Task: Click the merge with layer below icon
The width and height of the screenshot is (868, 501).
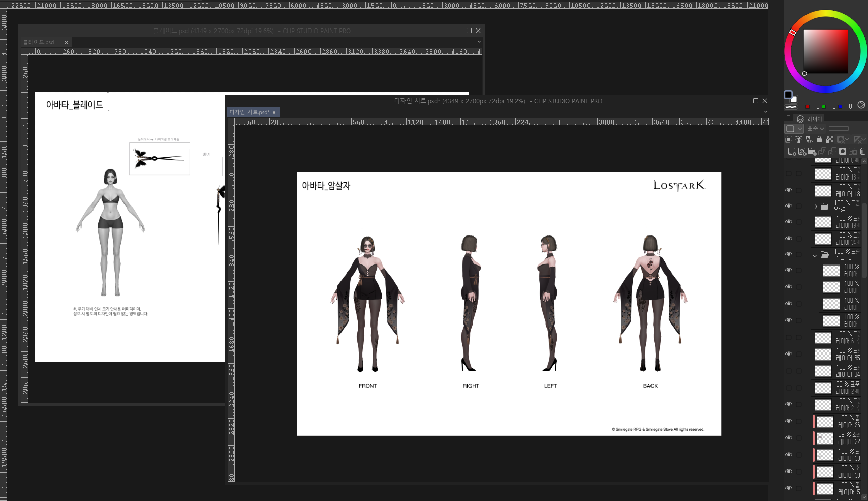Action: point(832,152)
